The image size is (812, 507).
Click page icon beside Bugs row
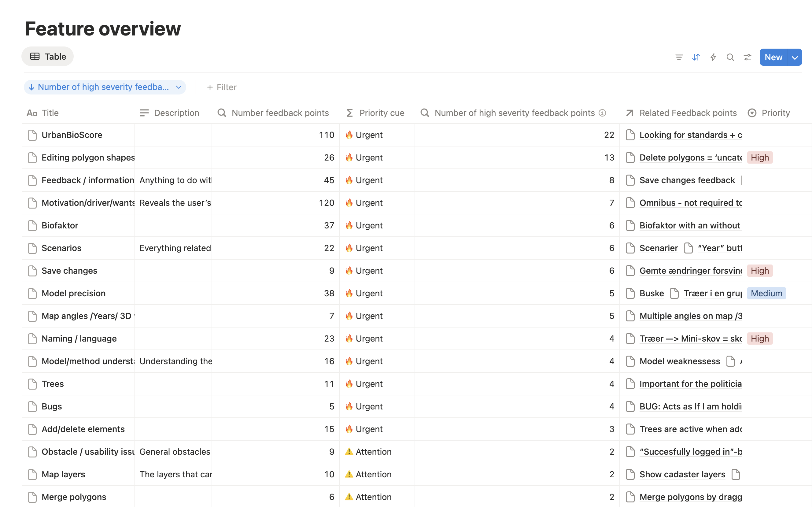(32, 406)
